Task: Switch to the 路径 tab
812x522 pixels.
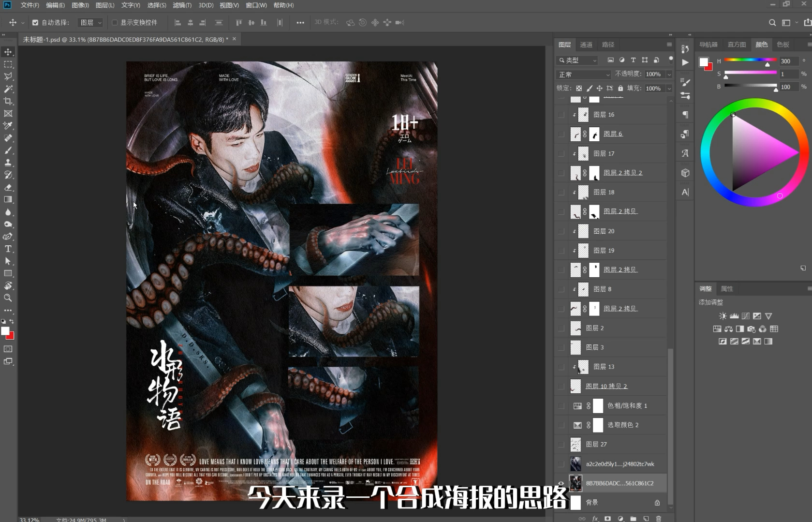Action: click(x=608, y=45)
